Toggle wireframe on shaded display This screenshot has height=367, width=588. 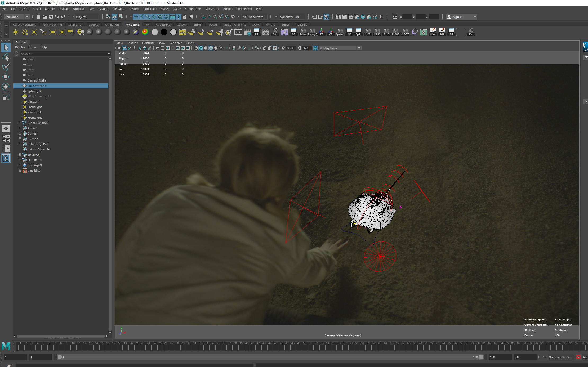click(x=211, y=48)
